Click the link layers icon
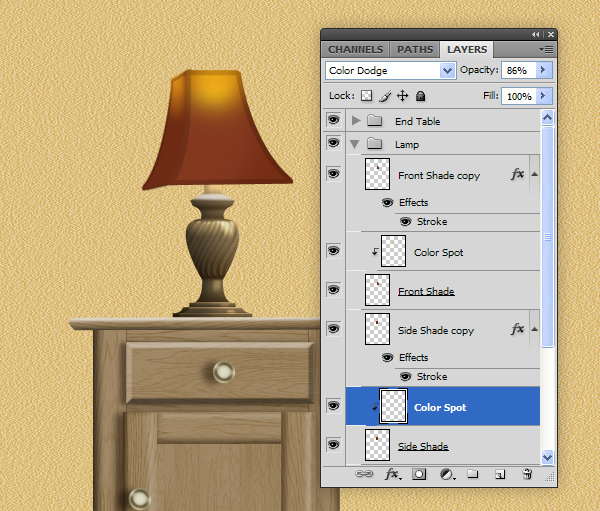600x511 pixels. (366, 474)
